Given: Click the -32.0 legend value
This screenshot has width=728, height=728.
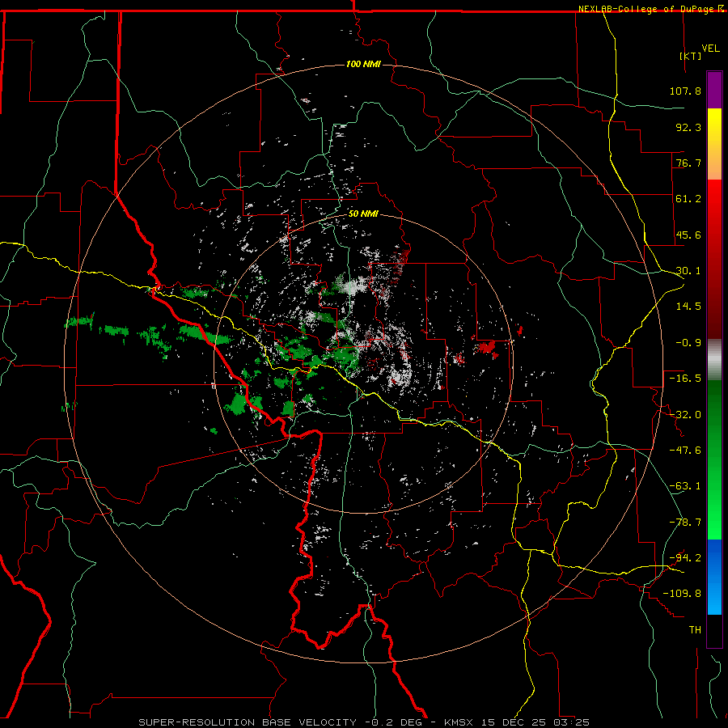Looking at the screenshot, I should point(685,415).
